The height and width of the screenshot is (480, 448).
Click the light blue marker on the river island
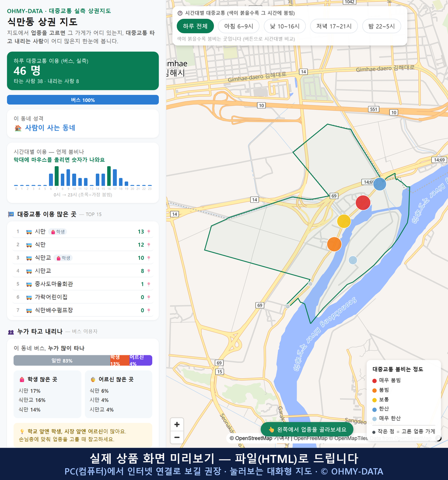(x=353, y=260)
